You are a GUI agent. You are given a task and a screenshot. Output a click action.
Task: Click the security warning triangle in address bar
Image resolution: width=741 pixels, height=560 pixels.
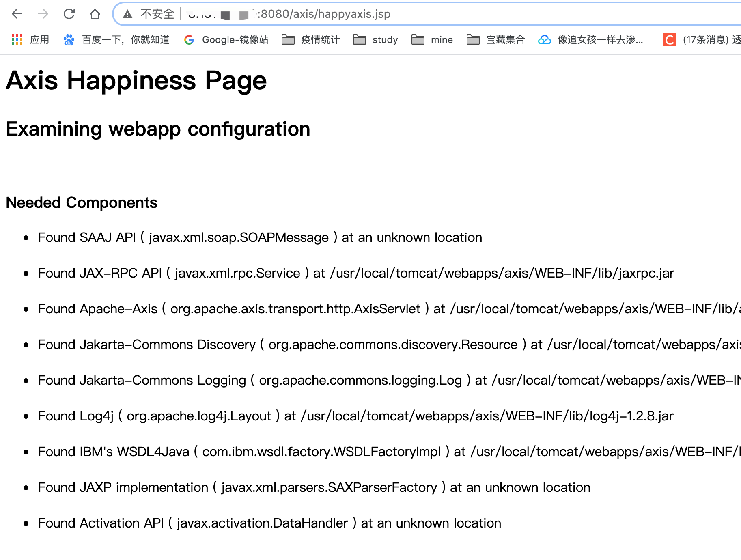tap(128, 13)
